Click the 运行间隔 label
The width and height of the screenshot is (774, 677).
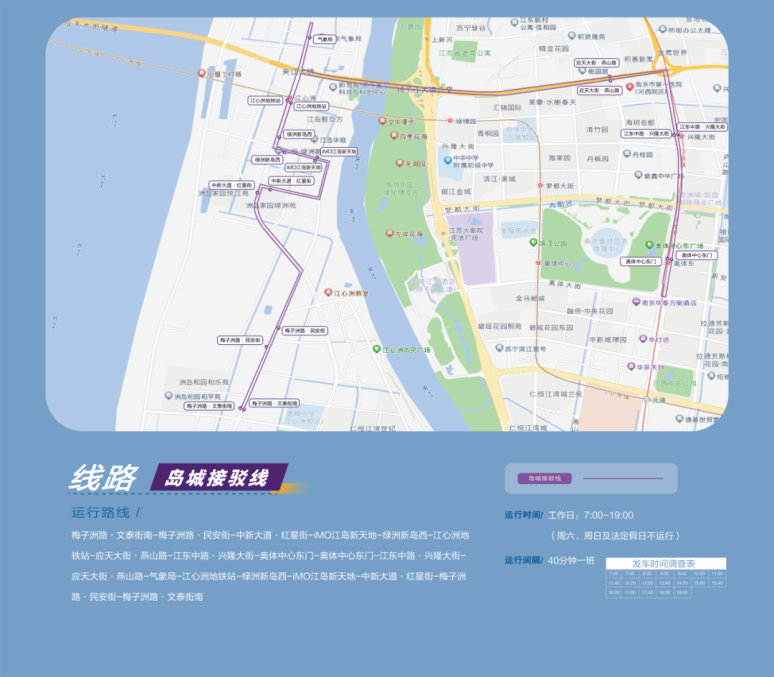[x=524, y=560]
